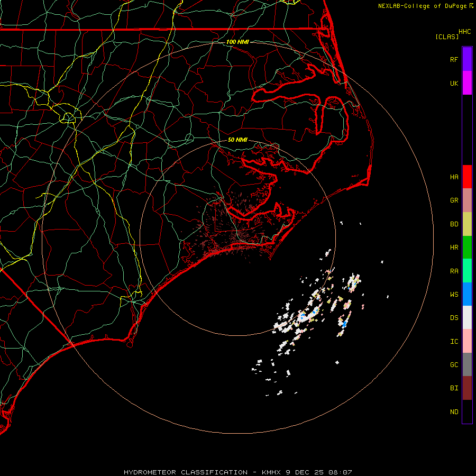Click the DS legend label
476x476 pixels.
(454, 318)
